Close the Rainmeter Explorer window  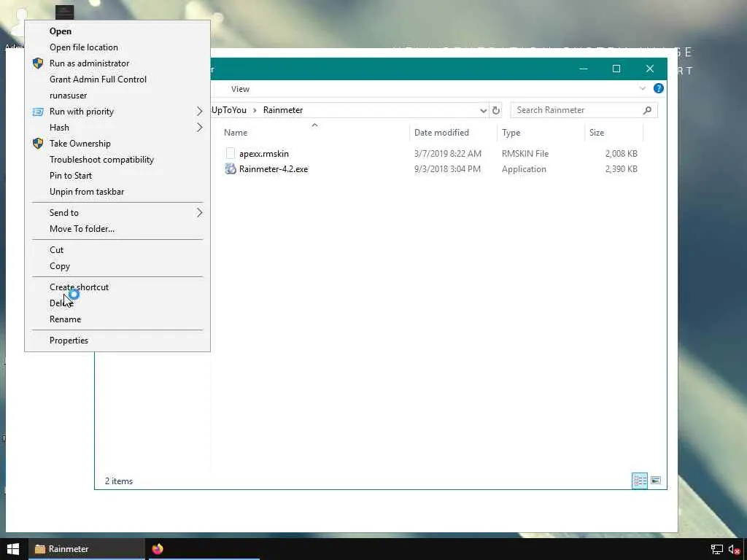[x=650, y=69]
